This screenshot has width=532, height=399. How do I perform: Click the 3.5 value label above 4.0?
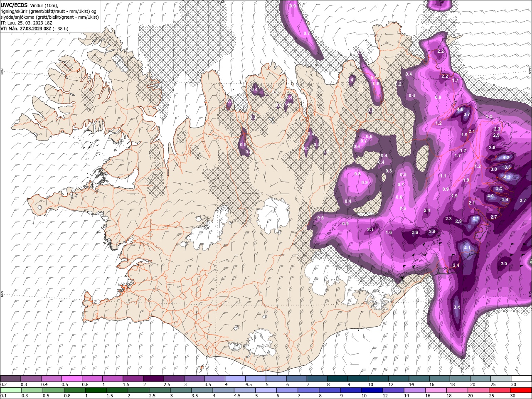point(499,189)
